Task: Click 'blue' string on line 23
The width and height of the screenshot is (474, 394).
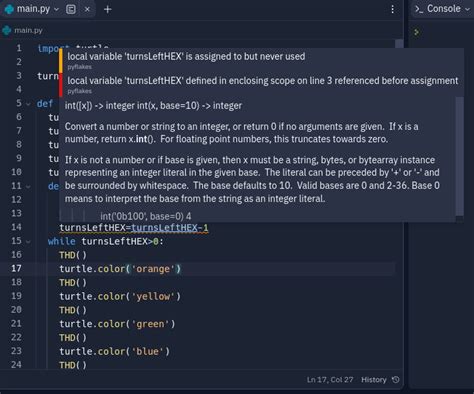Action: point(148,351)
